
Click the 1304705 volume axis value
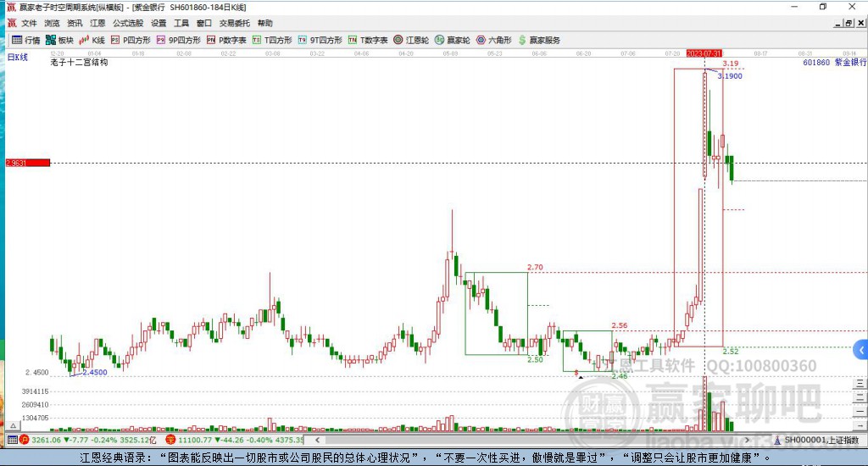coord(35,418)
